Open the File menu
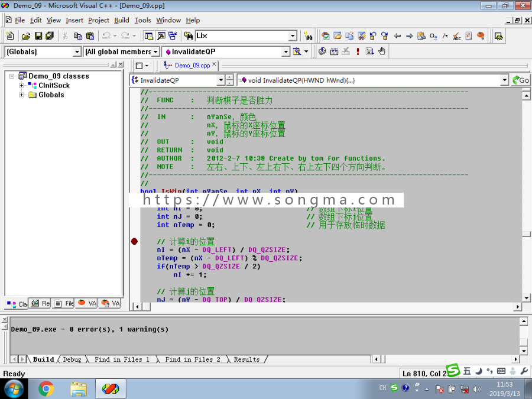This screenshot has width=532, height=399. click(x=20, y=20)
